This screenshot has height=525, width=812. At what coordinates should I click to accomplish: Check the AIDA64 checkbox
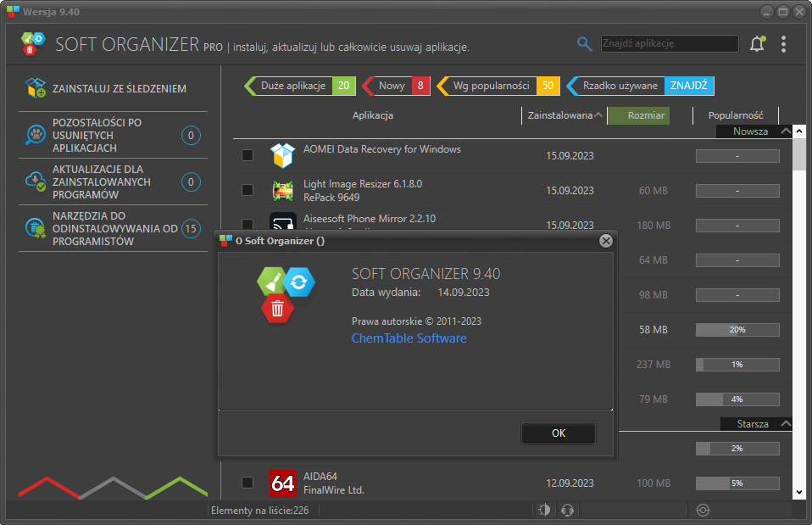point(247,483)
